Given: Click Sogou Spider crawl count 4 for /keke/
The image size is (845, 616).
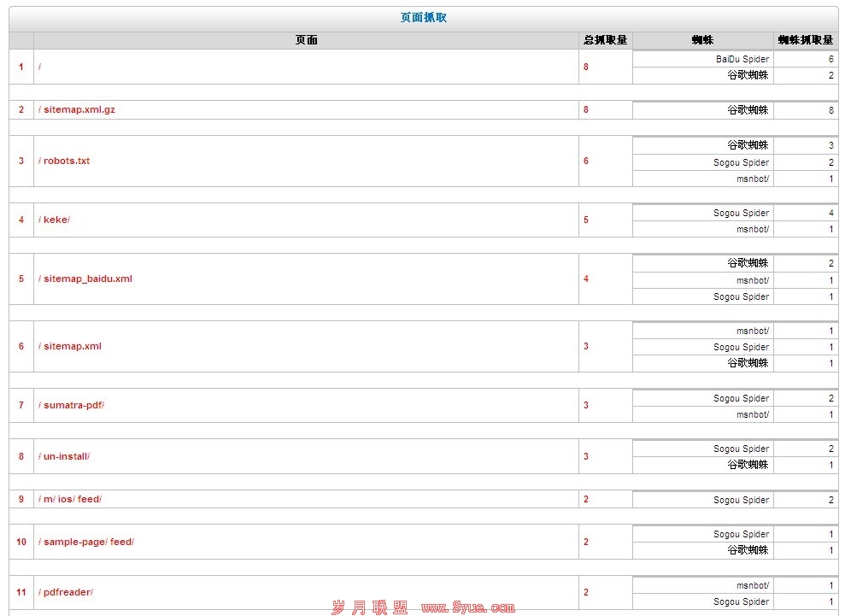Looking at the screenshot, I should (831, 213).
